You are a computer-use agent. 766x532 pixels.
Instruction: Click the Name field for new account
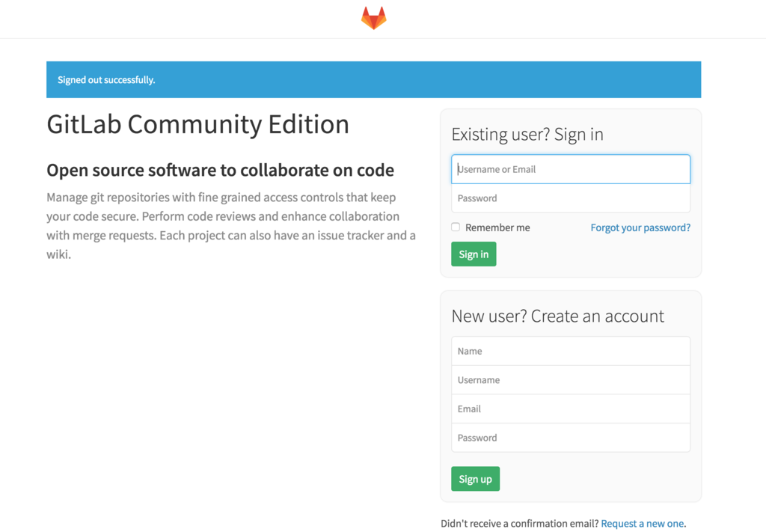point(571,351)
